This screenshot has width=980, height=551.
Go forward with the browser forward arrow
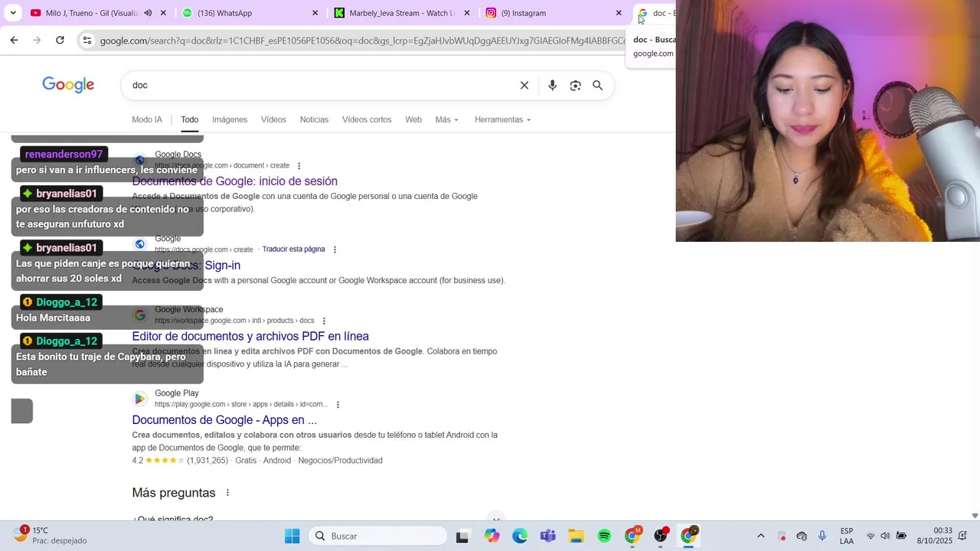[37, 41]
